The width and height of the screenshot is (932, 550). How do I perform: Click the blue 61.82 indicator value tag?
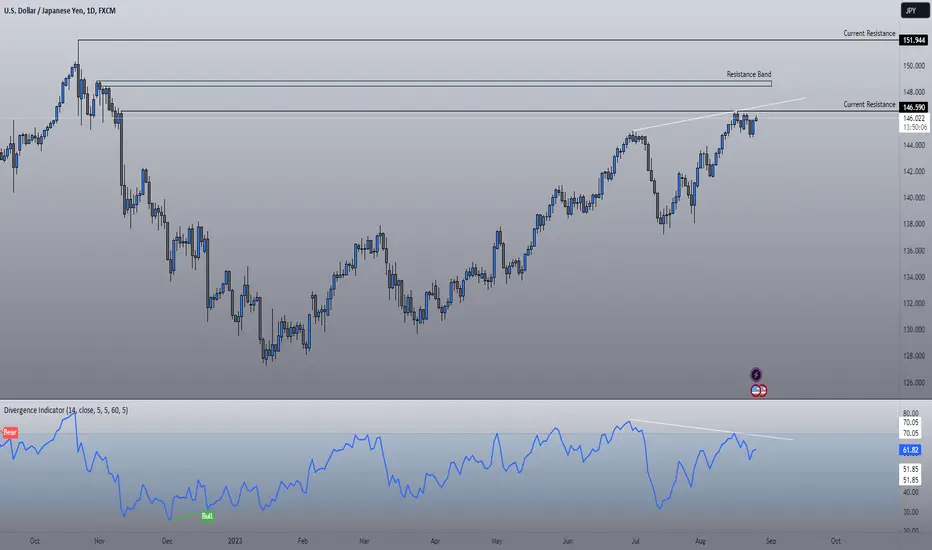(x=910, y=450)
